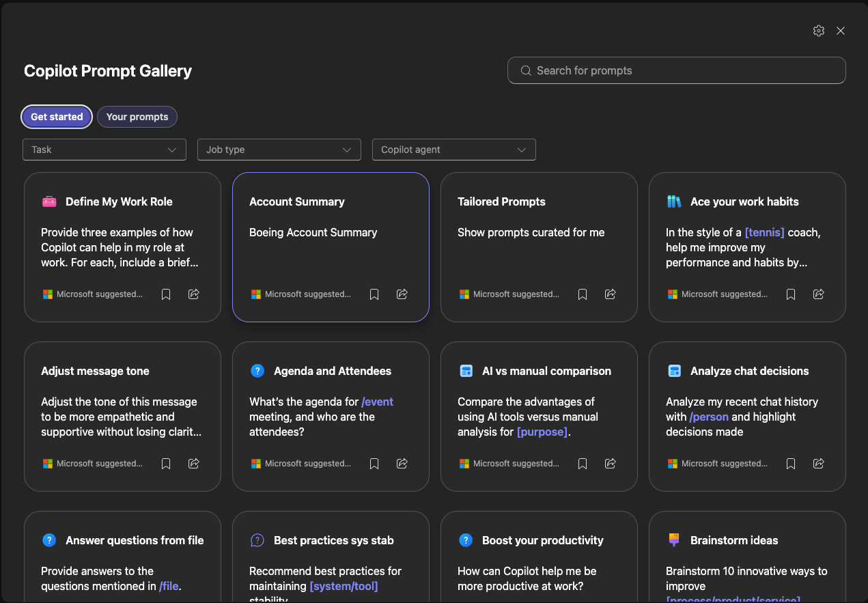Screen dimensions: 868x603
Task: Click the chat icon on Best practices sys stab
Action: pyautogui.click(x=257, y=540)
